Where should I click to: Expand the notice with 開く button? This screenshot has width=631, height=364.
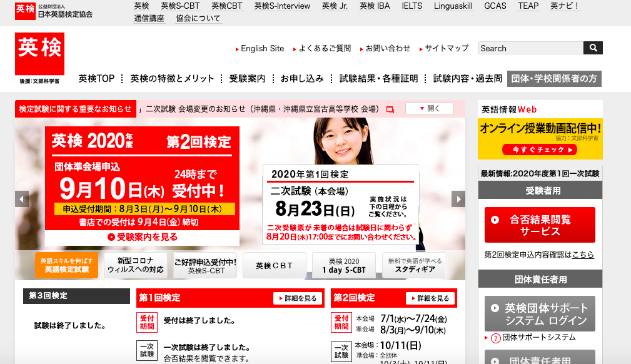[429, 109]
